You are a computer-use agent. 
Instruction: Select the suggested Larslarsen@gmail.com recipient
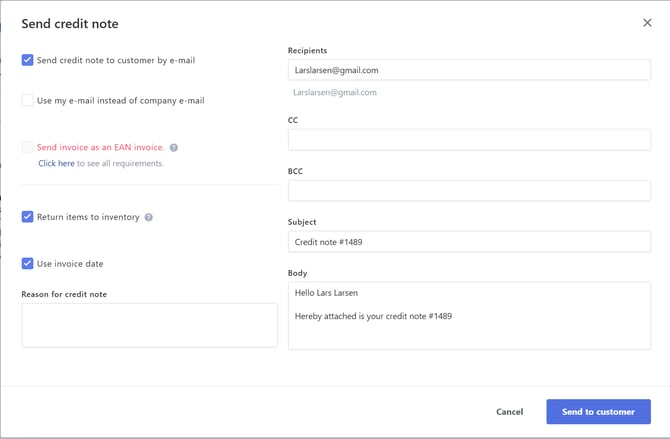(x=335, y=92)
